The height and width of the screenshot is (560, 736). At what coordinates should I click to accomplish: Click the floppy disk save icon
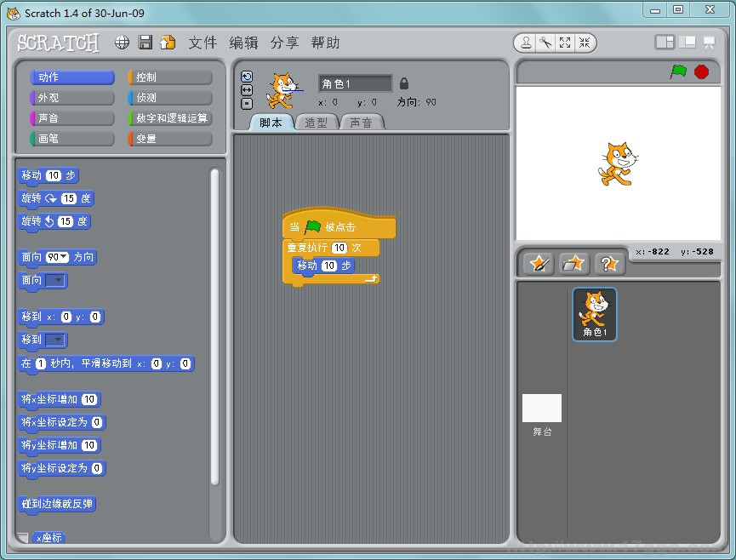(x=145, y=43)
